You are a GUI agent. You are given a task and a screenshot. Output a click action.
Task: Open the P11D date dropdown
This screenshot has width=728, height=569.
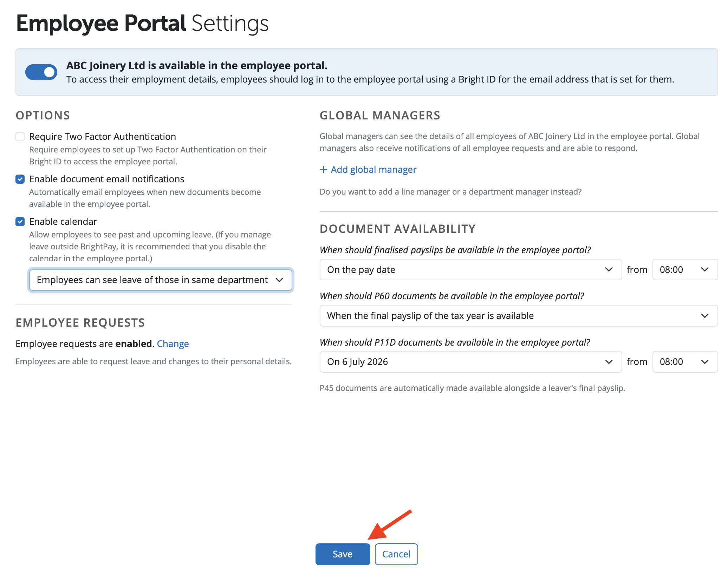(470, 362)
